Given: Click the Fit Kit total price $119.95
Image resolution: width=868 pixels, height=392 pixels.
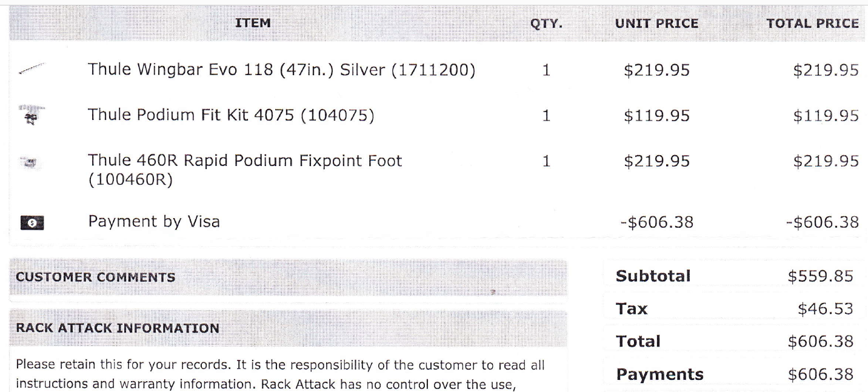Looking at the screenshot, I should [x=825, y=115].
